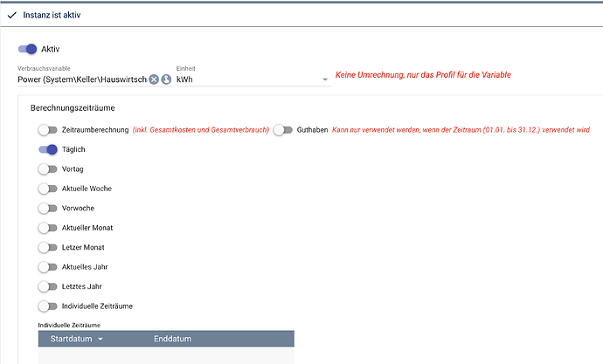Open variable picker icon next to Power field

166,79
